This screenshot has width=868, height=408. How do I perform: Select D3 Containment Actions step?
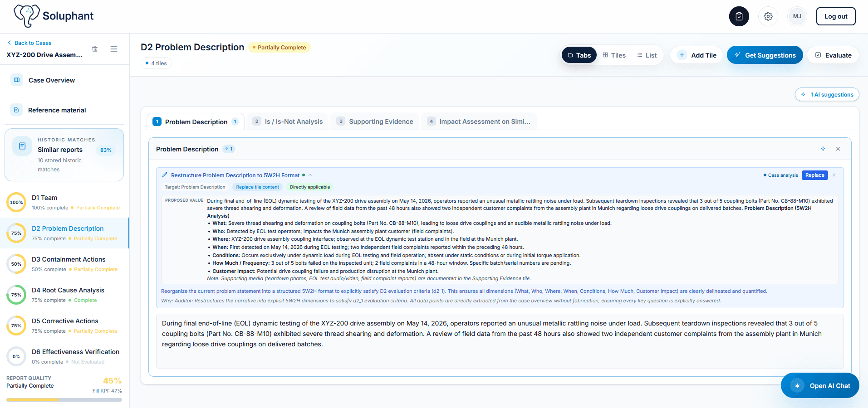[x=64, y=264]
